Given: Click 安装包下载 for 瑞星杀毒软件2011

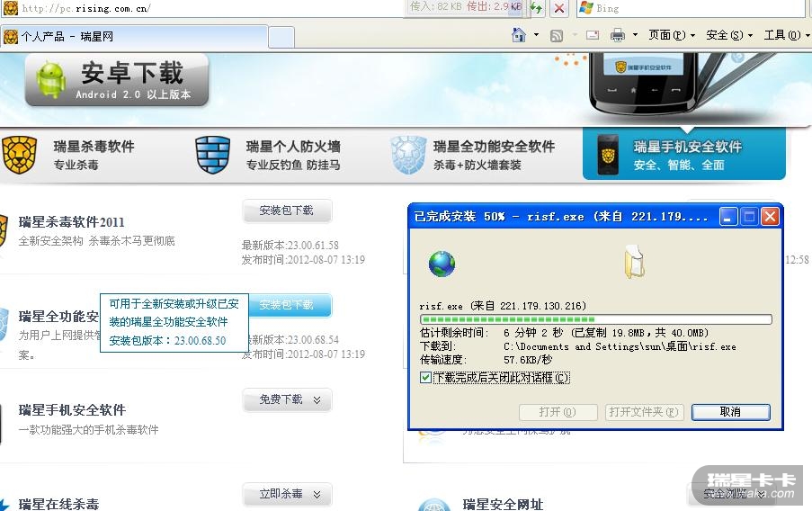Looking at the screenshot, I should pyautogui.click(x=287, y=211).
